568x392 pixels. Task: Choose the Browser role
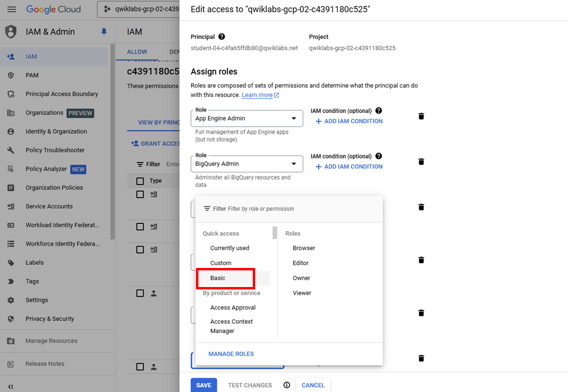click(x=304, y=248)
